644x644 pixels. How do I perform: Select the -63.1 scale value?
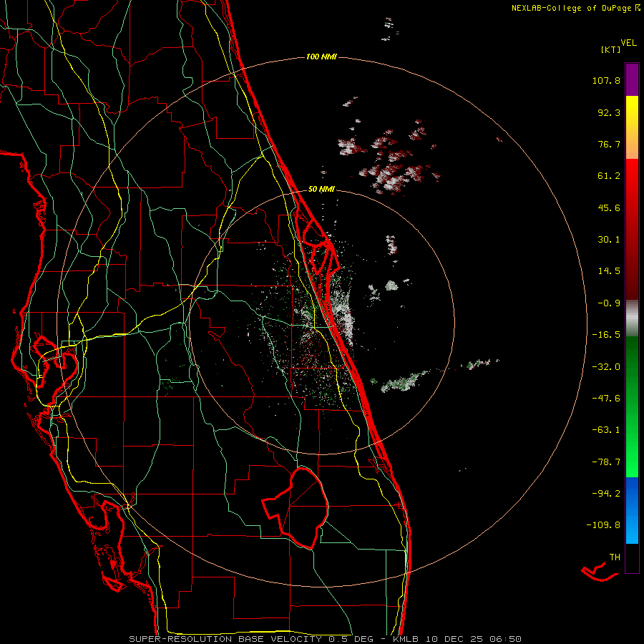tap(606, 430)
